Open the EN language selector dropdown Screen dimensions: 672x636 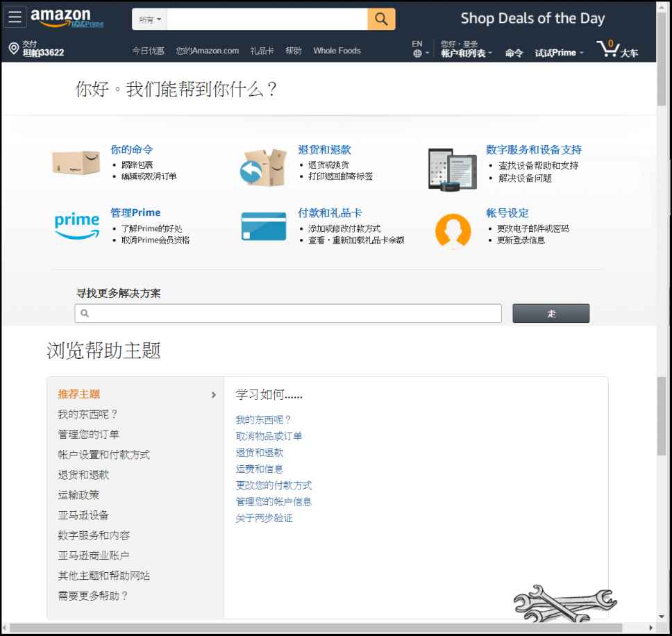[421, 49]
